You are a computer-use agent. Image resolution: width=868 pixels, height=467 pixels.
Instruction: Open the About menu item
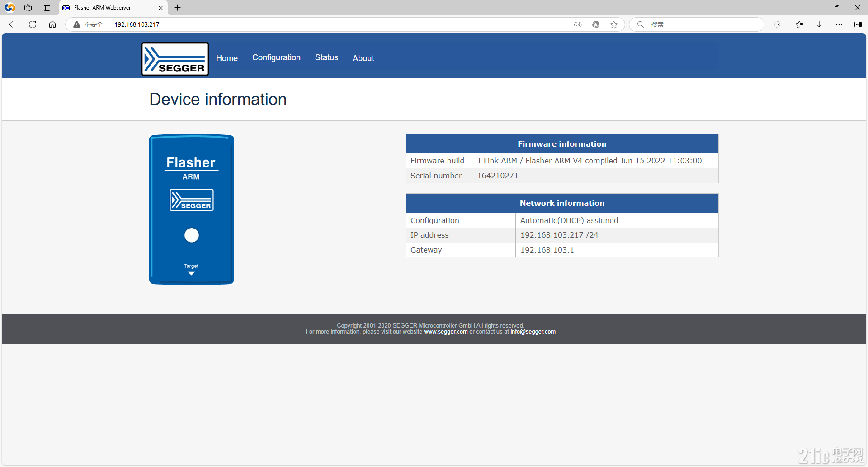pos(363,58)
